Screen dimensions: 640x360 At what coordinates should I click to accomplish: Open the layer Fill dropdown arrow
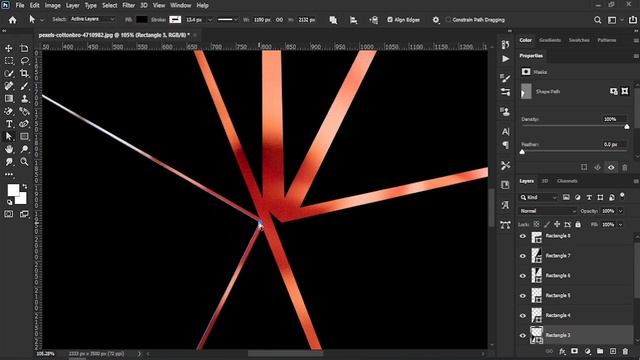point(620,224)
